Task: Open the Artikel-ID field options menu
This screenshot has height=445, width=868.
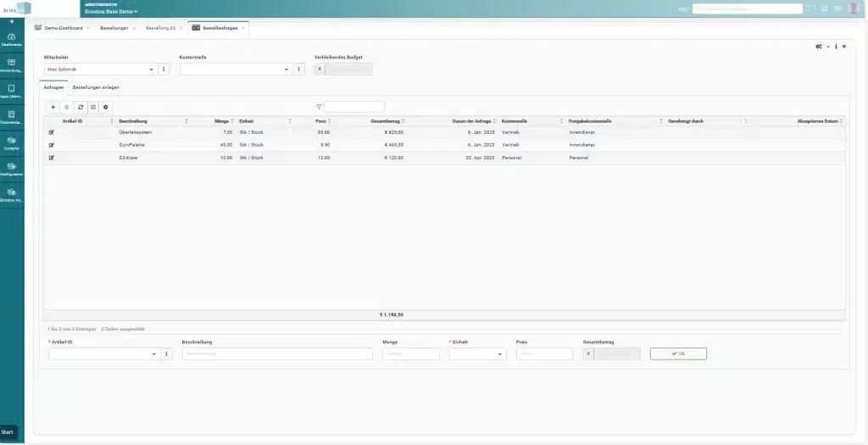Action: tap(167, 354)
